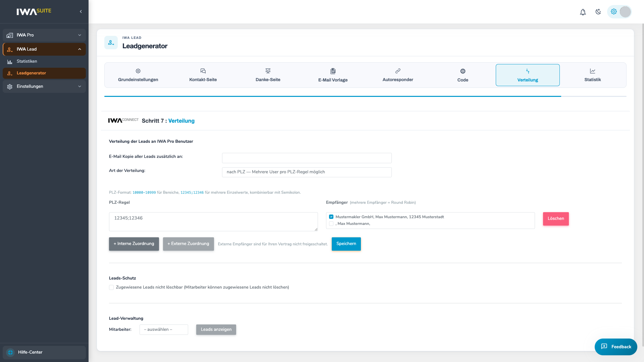644x362 pixels.
Task: Click the 'Leadgenerator' page title
Action: (x=145, y=46)
